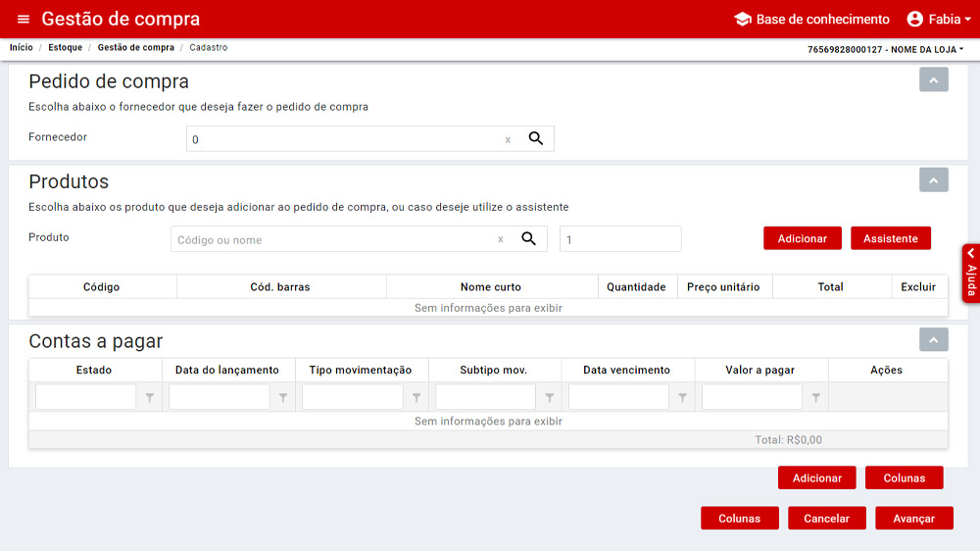Click the Fornecedor search magnifier icon

coord(536,138)
